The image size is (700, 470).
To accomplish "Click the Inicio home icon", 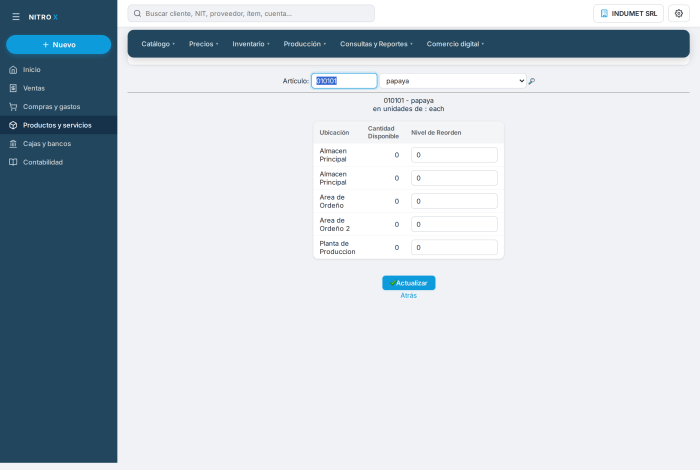I will (13, 70).
